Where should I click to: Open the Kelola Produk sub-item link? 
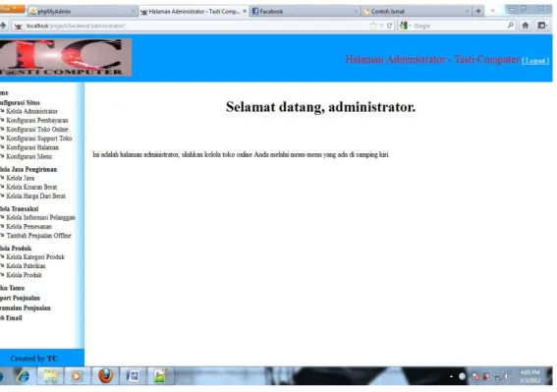pyautogui.click(x=24, y=275)
